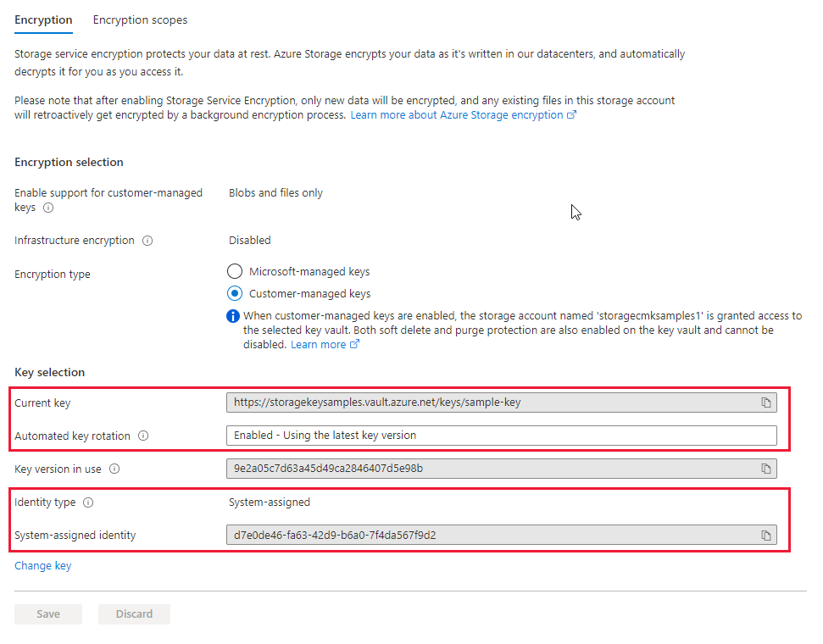The height and width of the screenshot is (644, 823).
Task: Copy the current key URL
Action: point(765,402)
